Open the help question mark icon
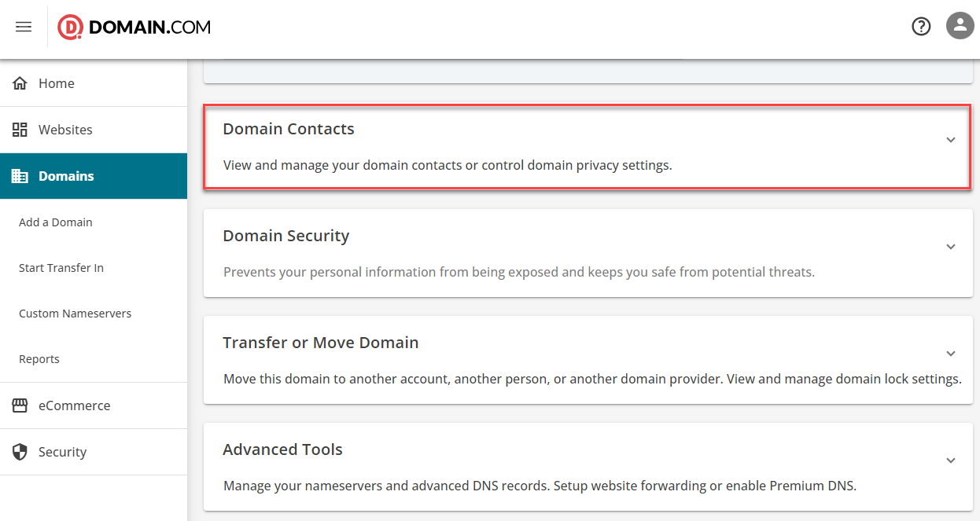Image resolution: width=980 pixels, height=521 pixels. (921, 27)
